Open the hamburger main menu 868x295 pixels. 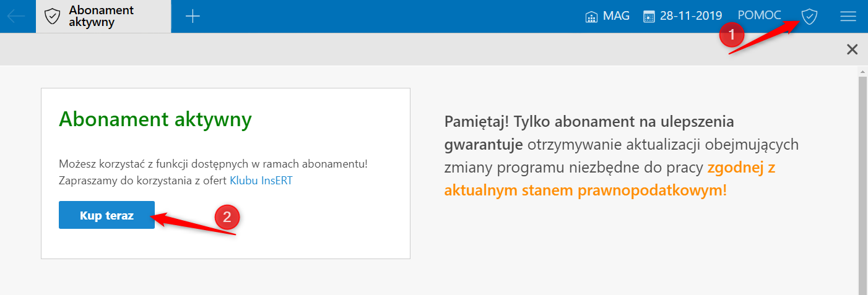click(x=848, y=17)
